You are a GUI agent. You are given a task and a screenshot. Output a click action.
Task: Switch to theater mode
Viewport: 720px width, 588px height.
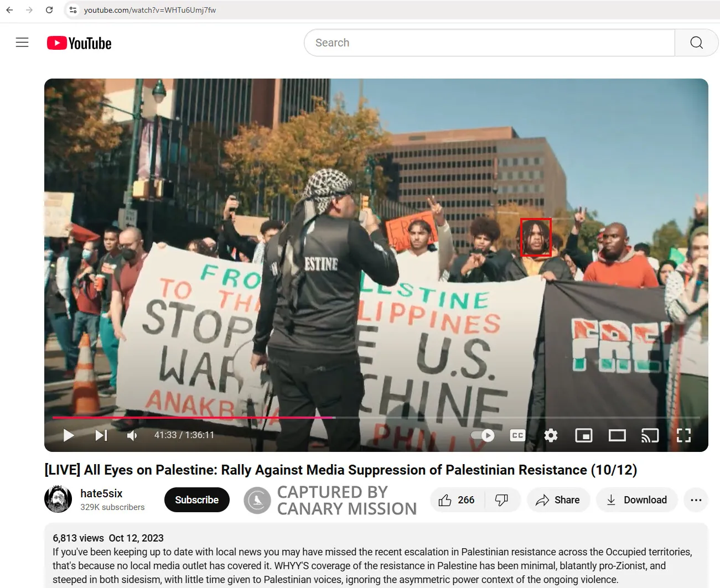tap(617, 435)
